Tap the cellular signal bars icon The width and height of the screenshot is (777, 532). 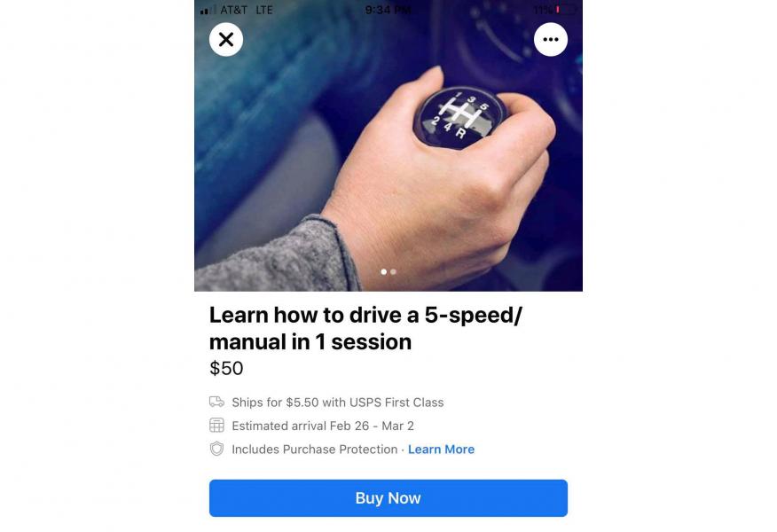coord(208,10)
